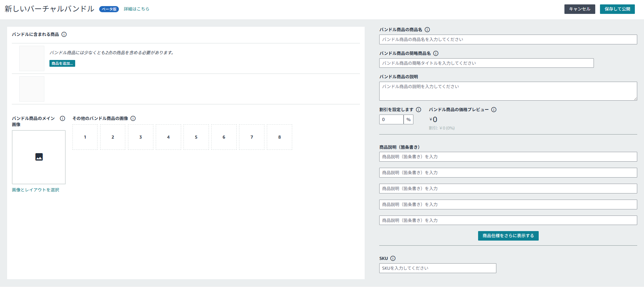
Task: Click info icon next to バンドル商品の簡略商品名
Action: (436, 54)
